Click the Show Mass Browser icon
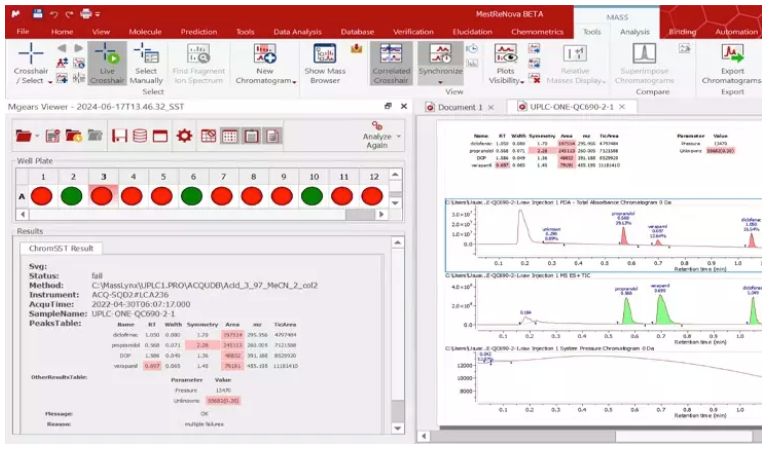 pyautogui.click(x=324, y=61)
